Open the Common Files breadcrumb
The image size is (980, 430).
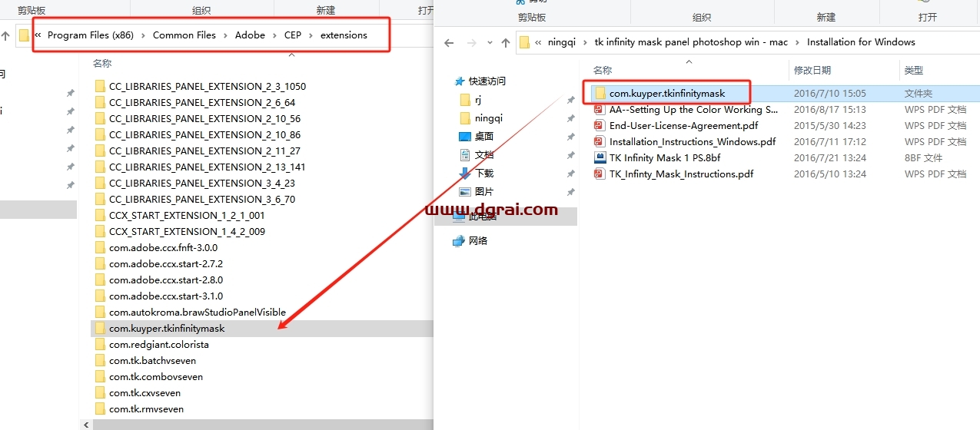(184, 35)
